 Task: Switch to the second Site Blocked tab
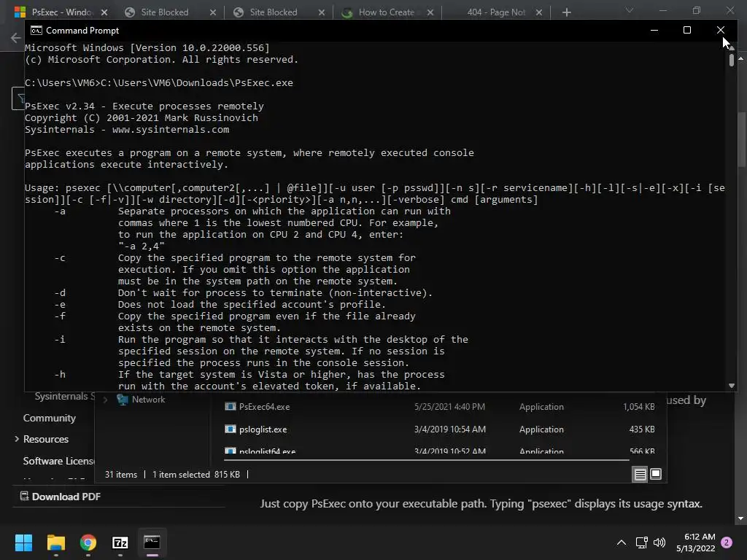pos(274,12)
